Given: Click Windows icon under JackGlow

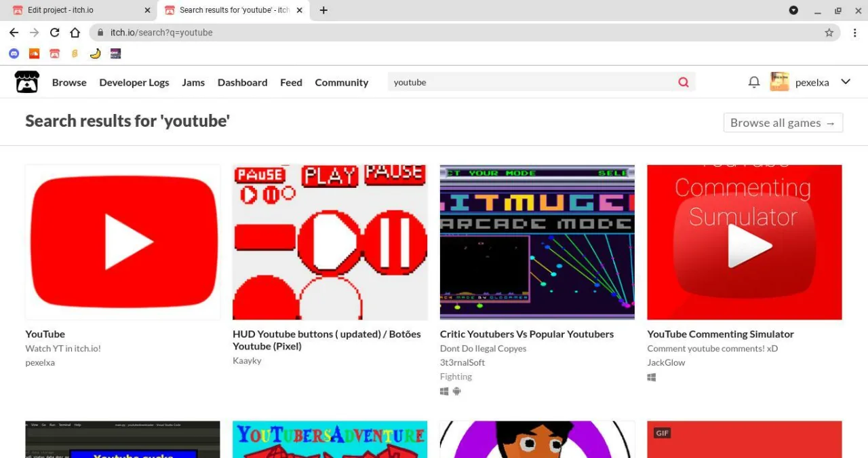Looking at the screenshot, I should pos(652,377).
